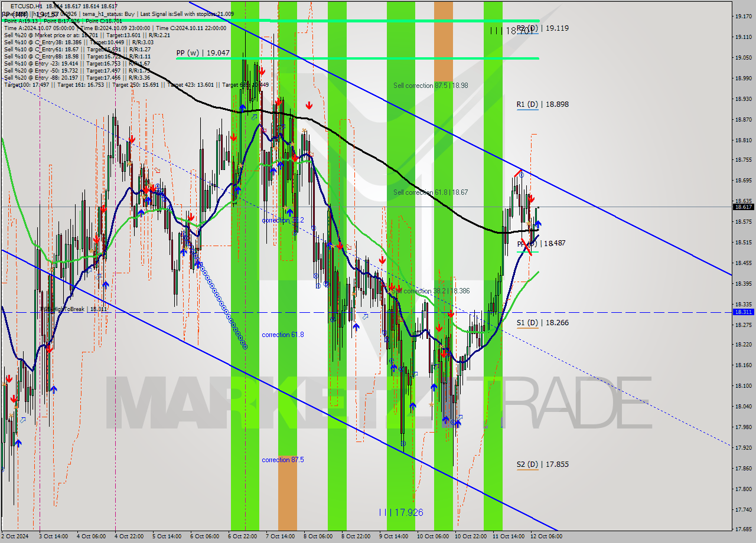Image resolution: width=756 pixels, height=543 pixels.
Task: Click the '6 Oct 06:00' time axis label
Action: pos(205,537)
